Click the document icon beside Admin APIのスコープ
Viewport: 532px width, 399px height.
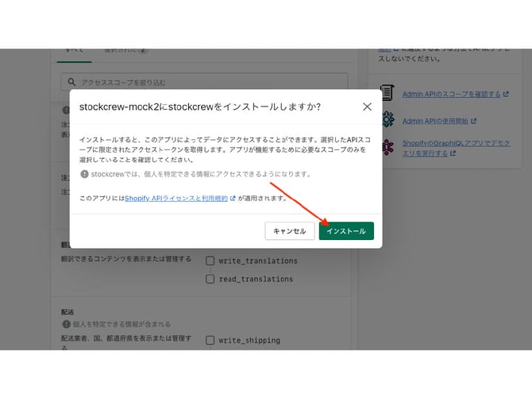[x=387, y=92]
